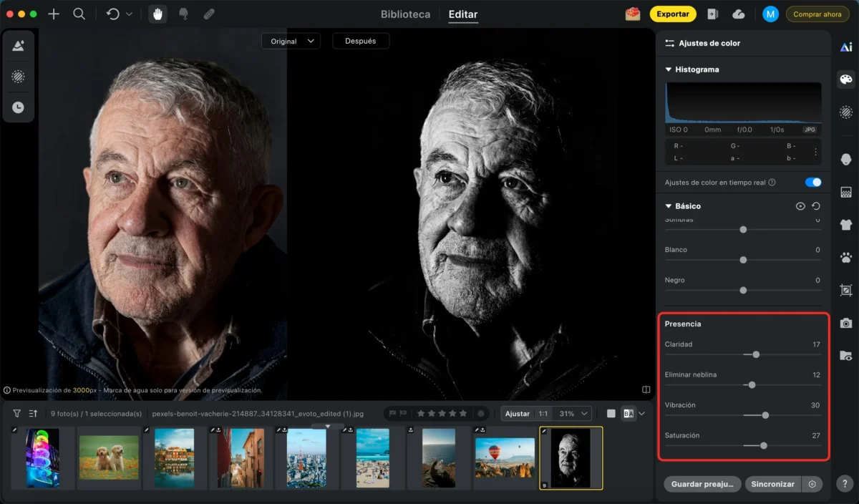This screenshot has height=504, width=859.
Task: Select the color palette adjustments icon
Action: [x=846, y=79]
